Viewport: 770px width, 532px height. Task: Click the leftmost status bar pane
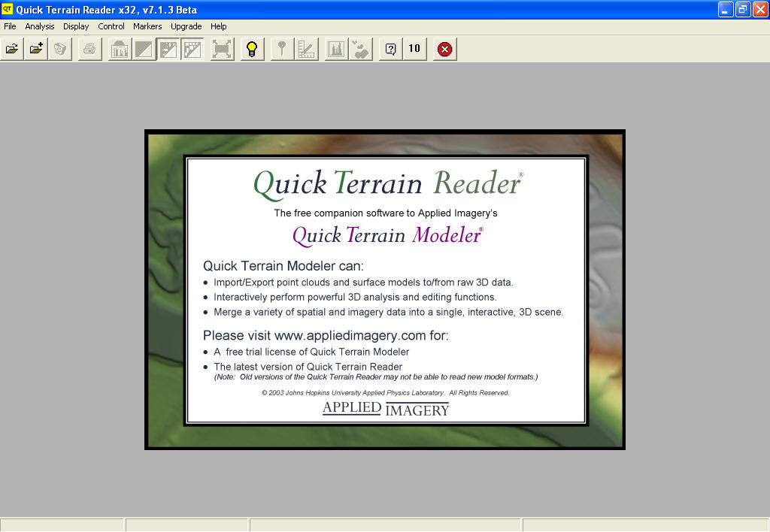click(x=62, y=524)
